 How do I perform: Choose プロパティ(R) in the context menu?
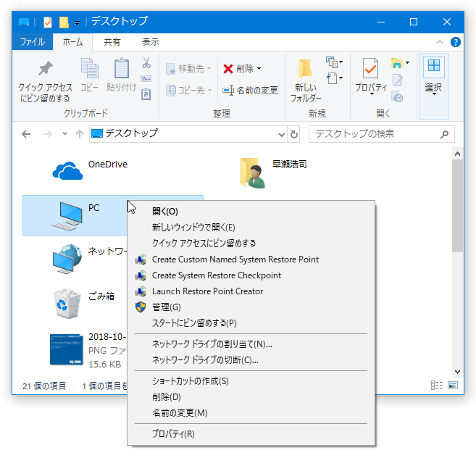(x=251, y=434)
